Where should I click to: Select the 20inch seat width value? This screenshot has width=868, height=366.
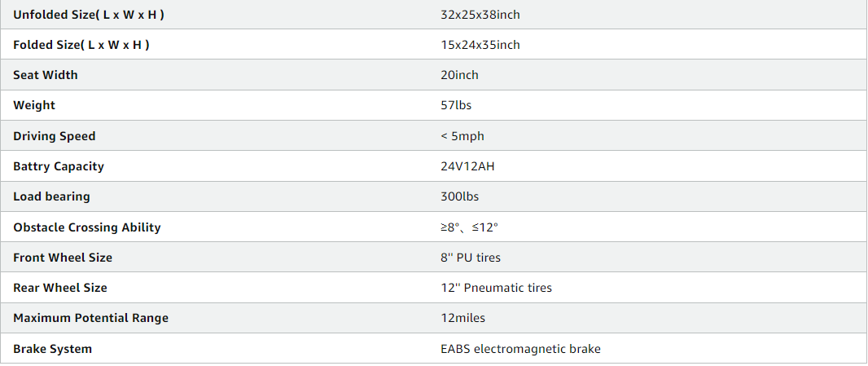(x=459, y=75)
